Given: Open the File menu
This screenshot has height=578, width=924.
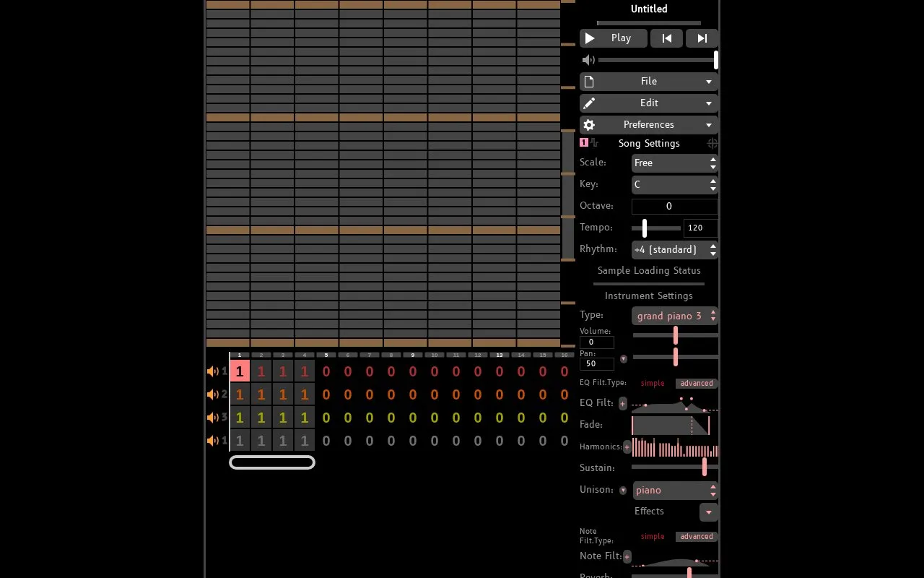Looking at the screenshot, I should pyautogui.click(x=649, y=82).
